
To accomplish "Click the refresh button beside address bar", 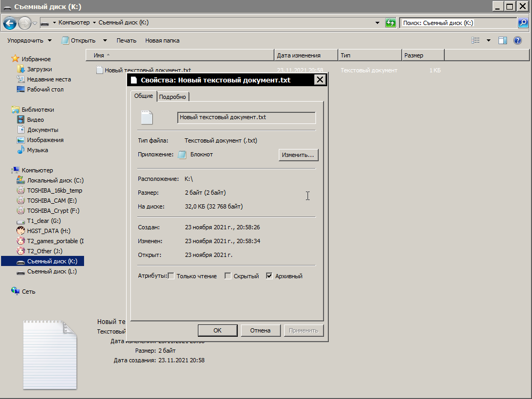I will click(x=391, y=23).
